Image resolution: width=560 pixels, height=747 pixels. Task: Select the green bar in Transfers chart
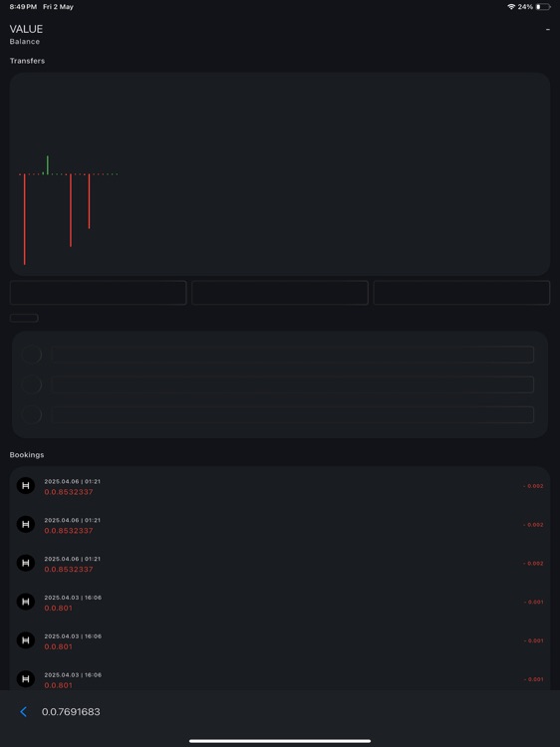(47, 164)
